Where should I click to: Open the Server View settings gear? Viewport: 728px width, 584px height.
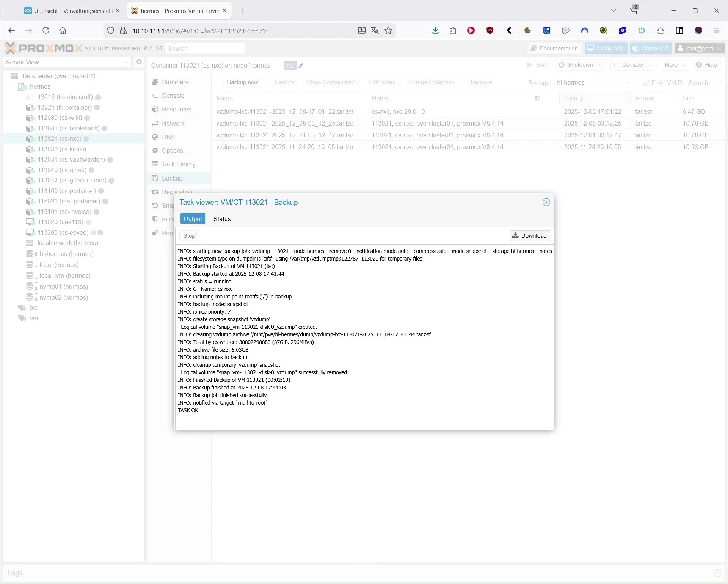coord(139,62)
